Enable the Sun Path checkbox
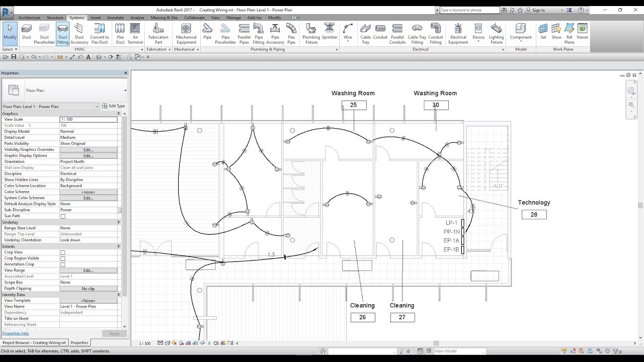This screenshot has width=644, height=362. pos(63,216)
